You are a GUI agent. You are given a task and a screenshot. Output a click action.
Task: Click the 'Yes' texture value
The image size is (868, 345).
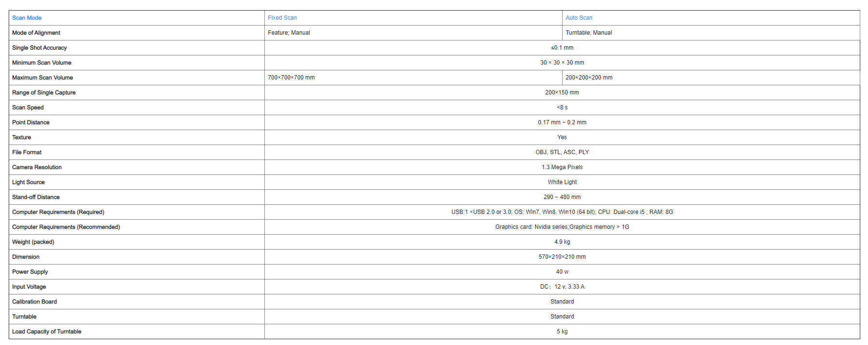coord(562,137)
